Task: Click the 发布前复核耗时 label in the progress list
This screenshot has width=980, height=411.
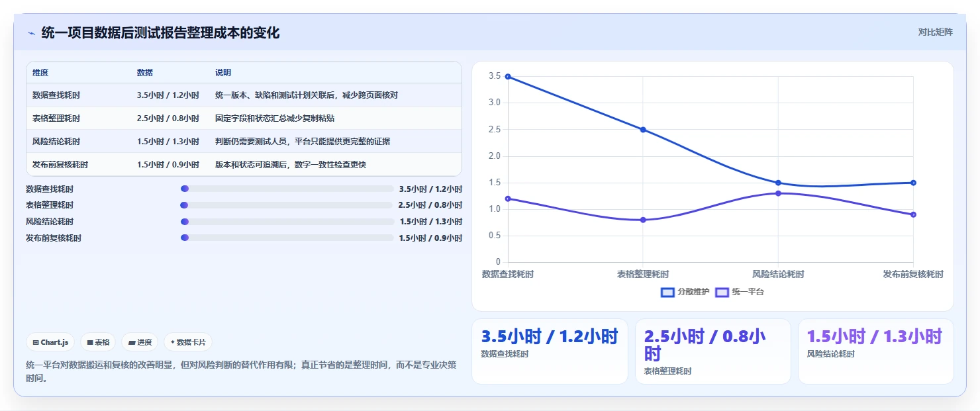Action: point(54,238)
